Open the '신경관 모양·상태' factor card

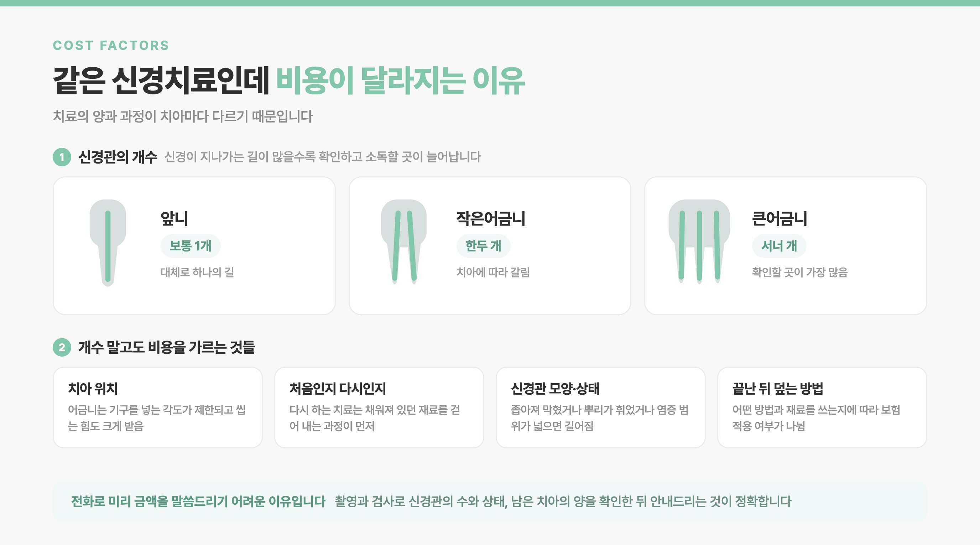tap(600, 407)
